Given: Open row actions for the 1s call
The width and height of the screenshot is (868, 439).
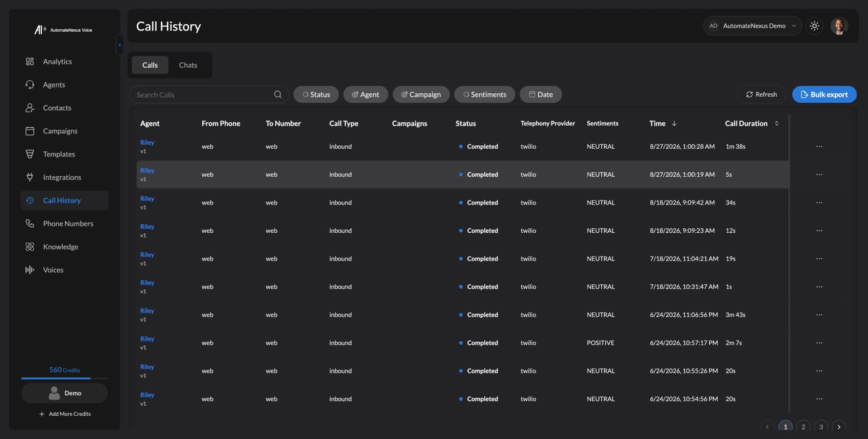Looking at the screenshot, I should pyautogui.click(x=819, y=286).
